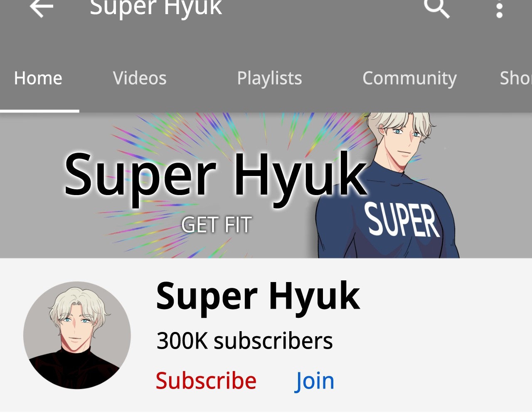Tap the back arrow icon
Screen dimensions: 532x416
[42, 8]
